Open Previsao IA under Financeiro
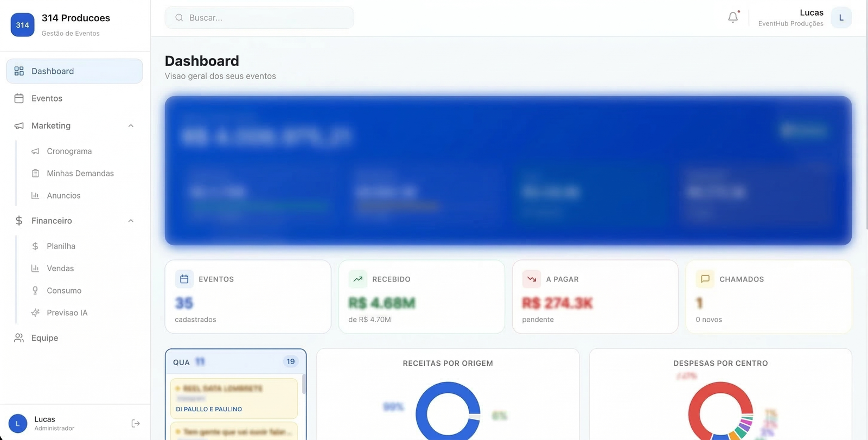This screenshot has height=440, width=868. click(x=67, y=313)
